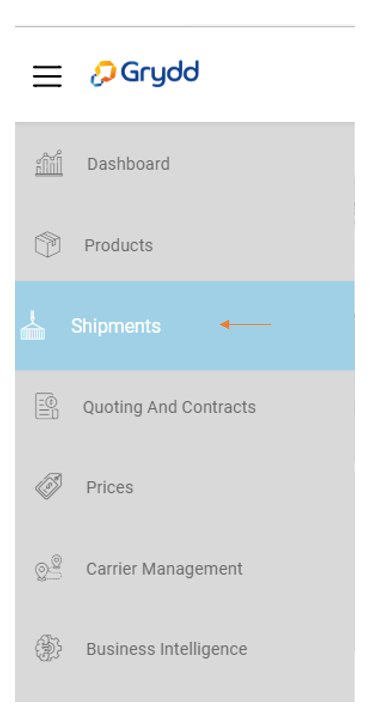Open Business Intelligence menu entry

(x=167, y=649)
